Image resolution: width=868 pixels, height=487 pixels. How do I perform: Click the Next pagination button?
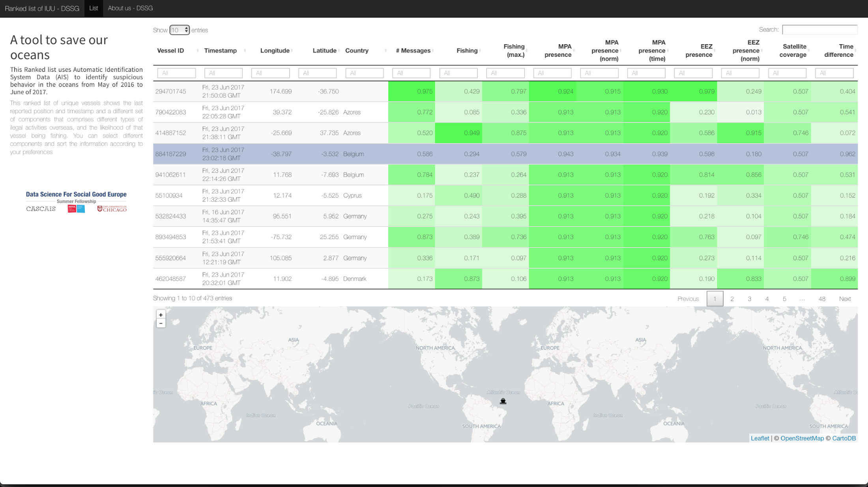click(x=845, y=299)
